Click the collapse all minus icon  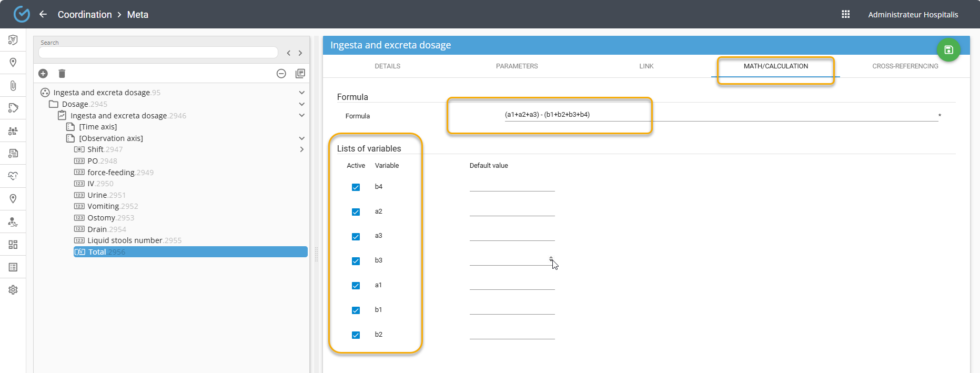pos(281,74)
